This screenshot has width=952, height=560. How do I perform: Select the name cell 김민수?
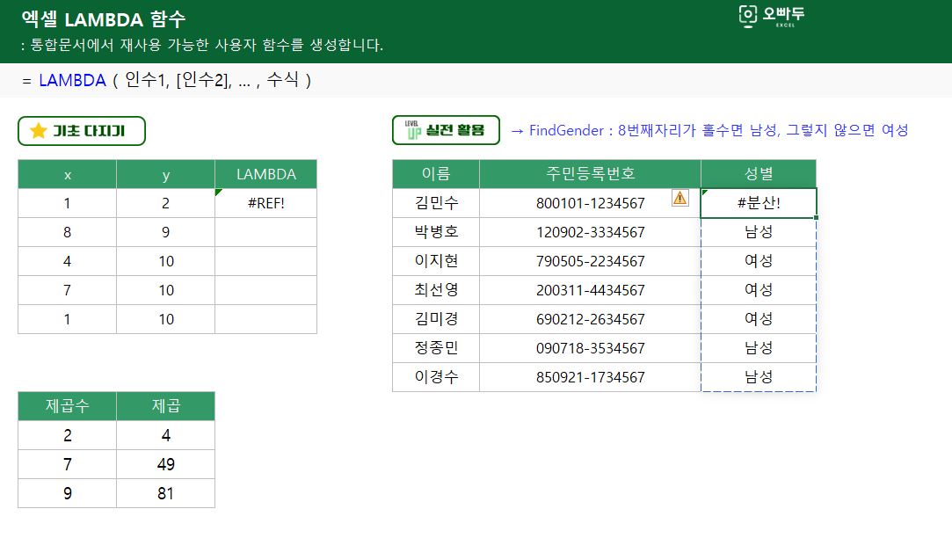tap(436, 203)
